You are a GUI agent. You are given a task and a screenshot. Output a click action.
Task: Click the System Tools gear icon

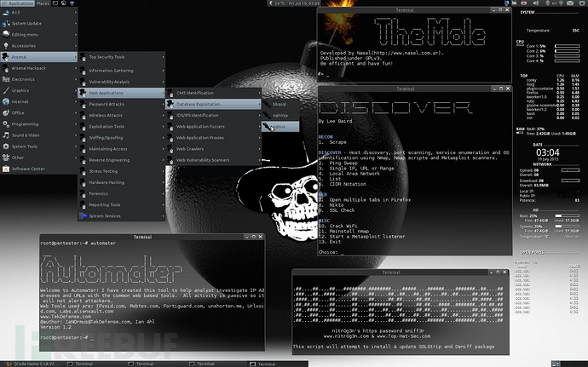(6, 146)
